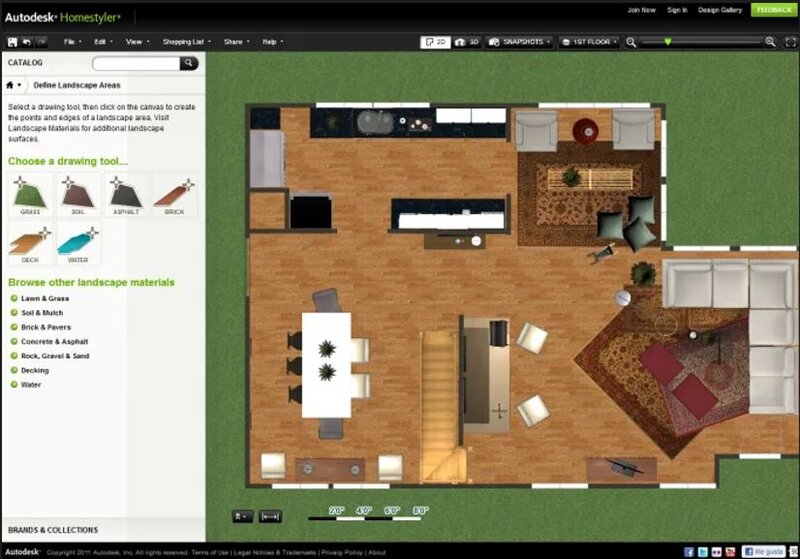The image size is (800, 559).
Task: Open the Shopping List menu
Action: pyautogui.click(x=184, y=42)
